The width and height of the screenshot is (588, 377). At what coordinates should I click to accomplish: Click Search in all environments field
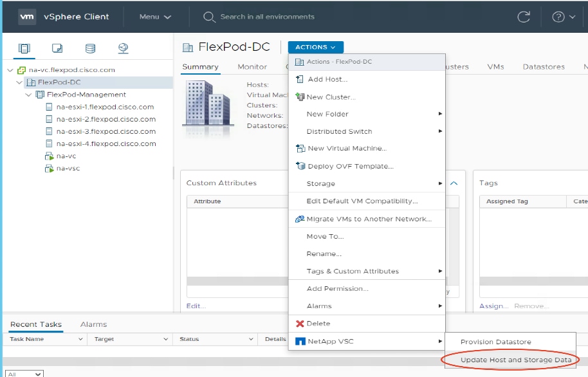[268, 17]
